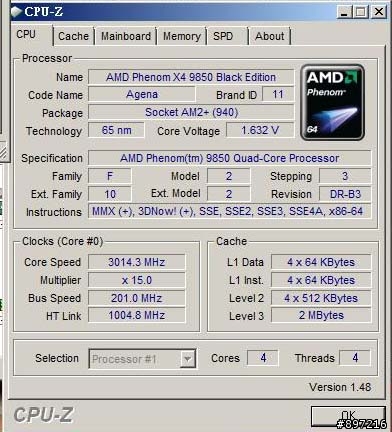This screenshot has width=392, height=432.
Task: Close the CPU-Z window
Action: pos(379,12)
